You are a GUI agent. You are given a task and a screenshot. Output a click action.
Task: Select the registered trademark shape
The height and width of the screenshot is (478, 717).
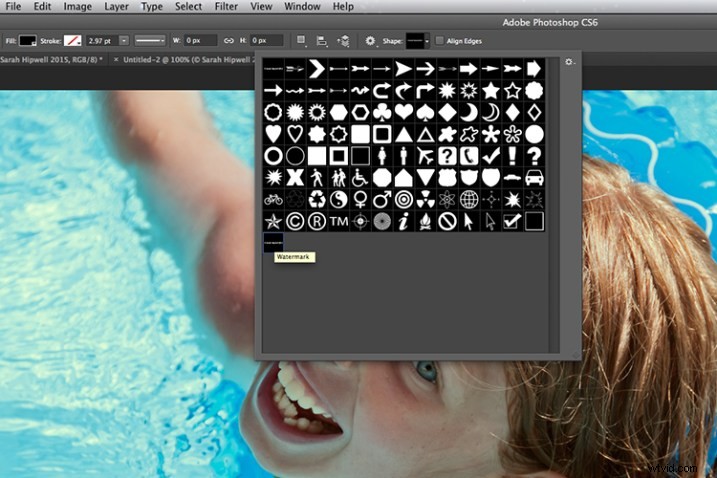316,222
